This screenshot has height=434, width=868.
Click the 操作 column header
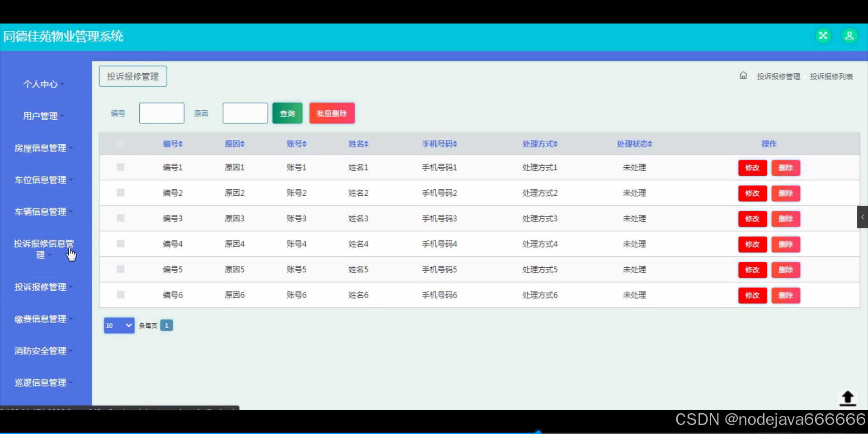(769, 144)
